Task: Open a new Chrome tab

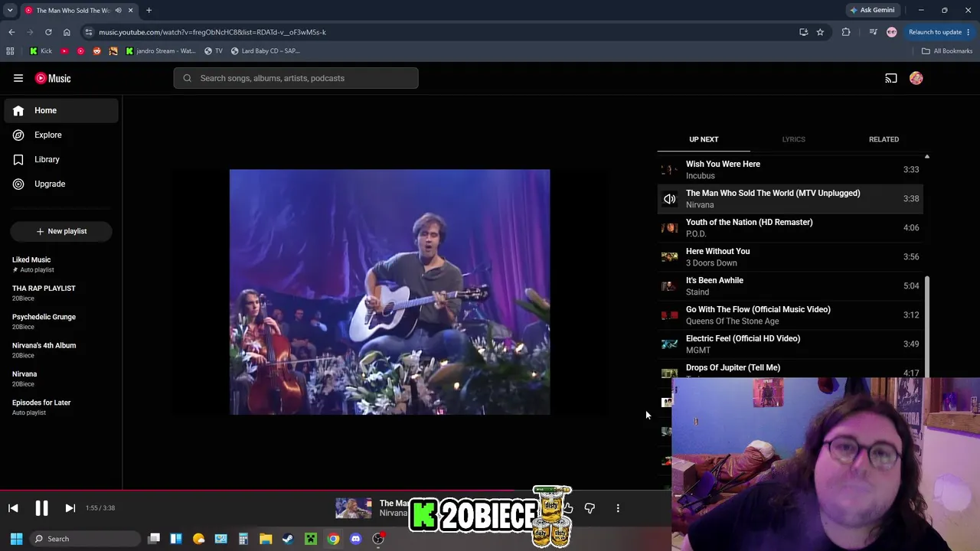Action: 149,10
